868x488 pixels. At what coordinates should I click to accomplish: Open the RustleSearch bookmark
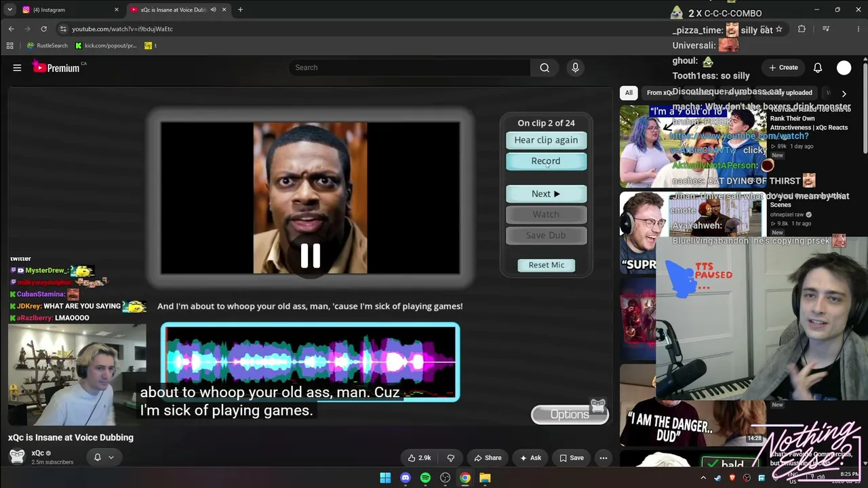tap(47, 45)
